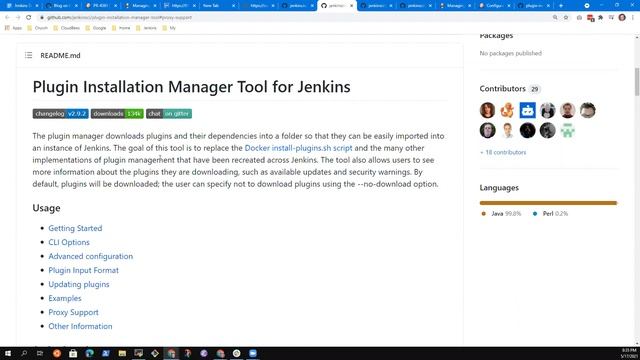640x360 pixels.
Task: Click the changelog v2.9.2 badge
Action: tap(60, 113)
